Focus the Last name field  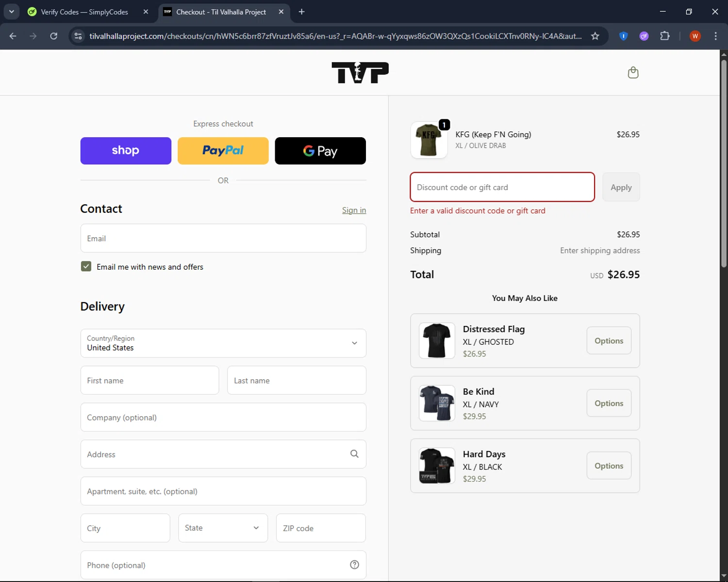pos(297,380)
